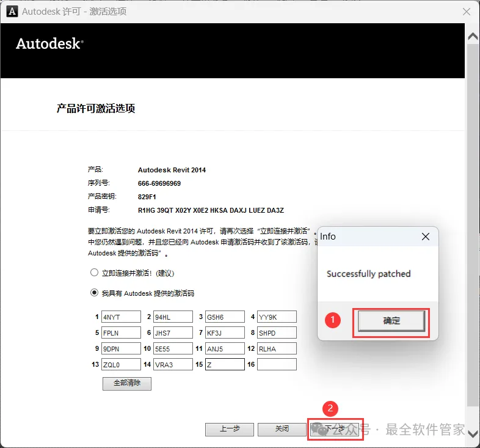Click activation code field 1 containing 4NYT

pyautogui.click(x=121, y=317)
